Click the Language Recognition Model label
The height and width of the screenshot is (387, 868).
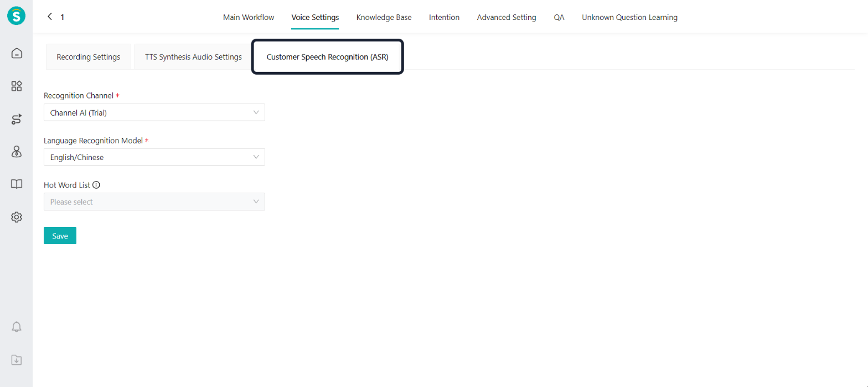tap(93, 141)
